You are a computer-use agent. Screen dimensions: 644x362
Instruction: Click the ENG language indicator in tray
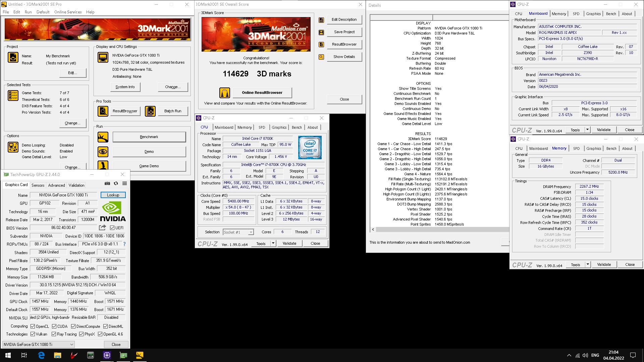(x=595, y=355)
